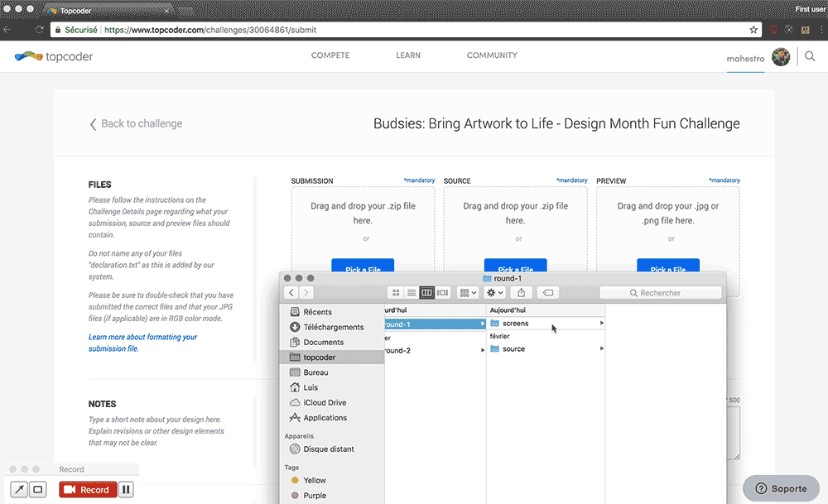Click Pick a File under SOURCE
Screen dimensions: 828x504
coord(515,266)
